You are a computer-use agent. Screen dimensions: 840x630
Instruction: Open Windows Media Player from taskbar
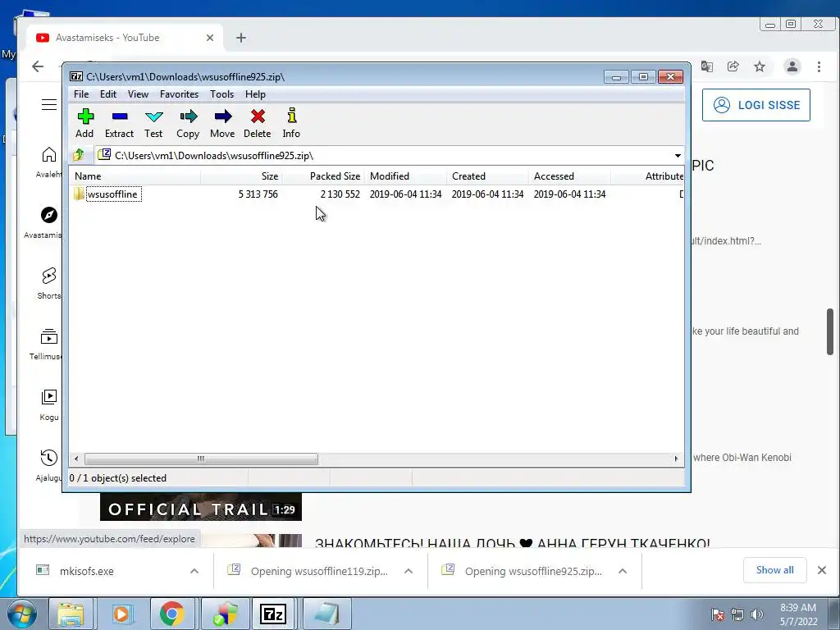(121, 614)
